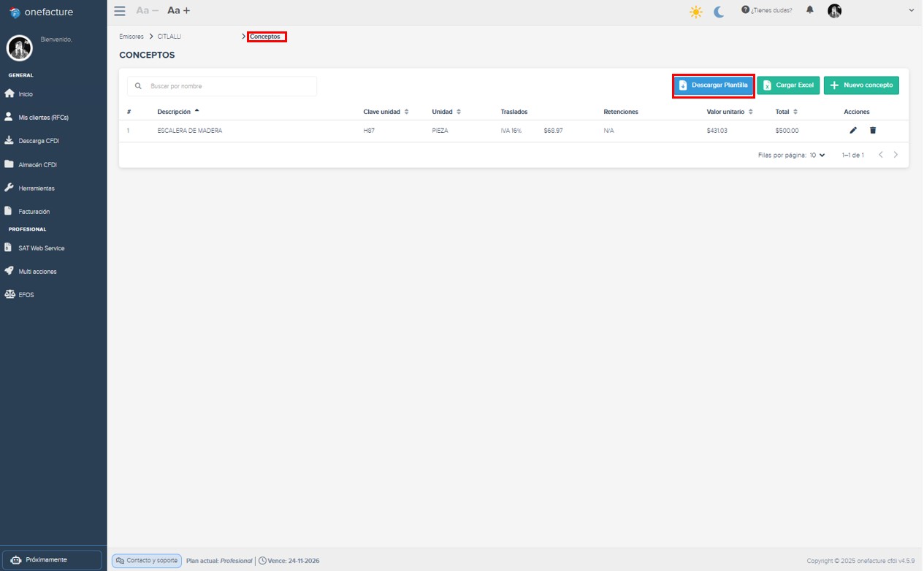Select the Herramientas wrench icon
The width and height of the screenshot is (924, 571).
coord(9,188)
